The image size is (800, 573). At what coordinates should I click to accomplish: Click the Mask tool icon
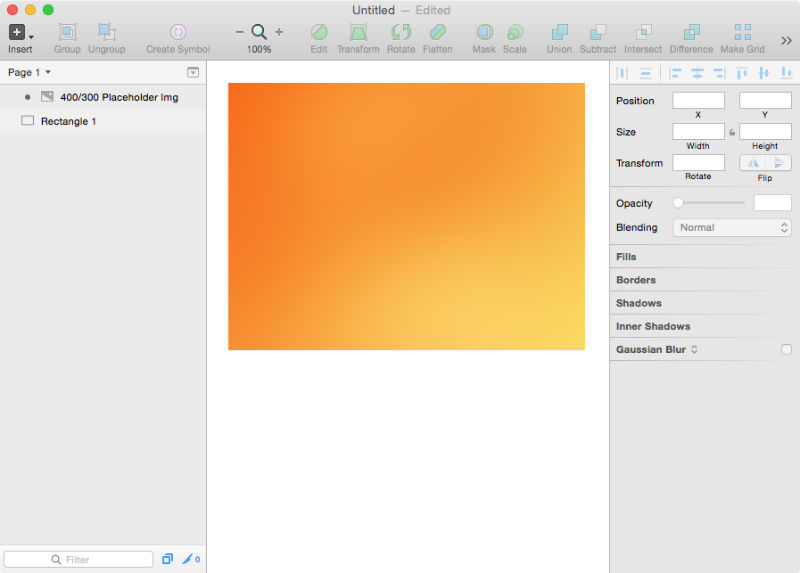(x=484, y=33)
